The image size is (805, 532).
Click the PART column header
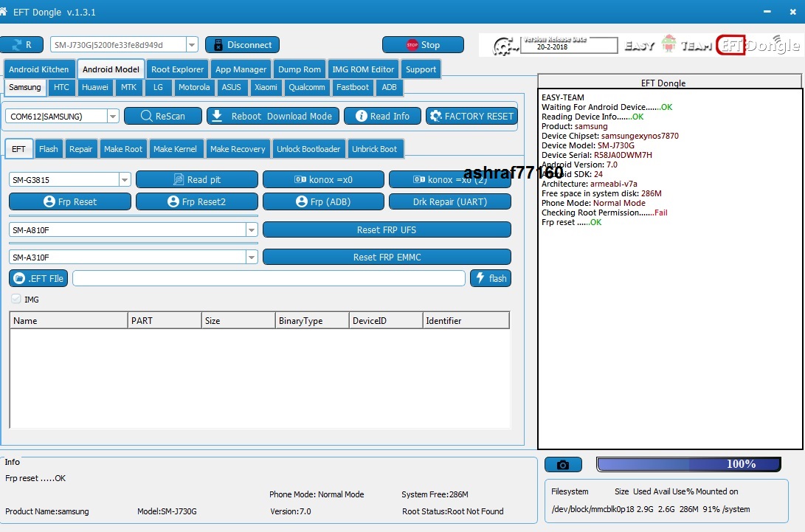click(x=165, y=320)
